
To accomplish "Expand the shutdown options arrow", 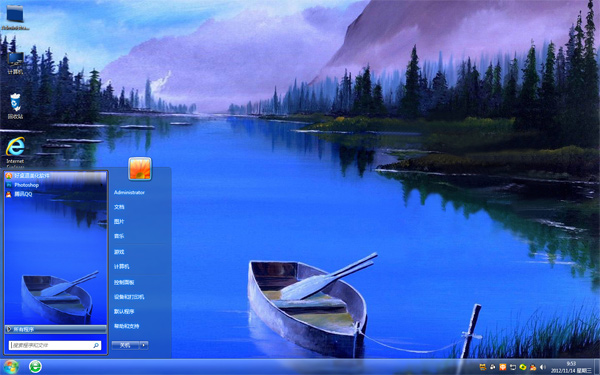I will [x=144, y=345].
